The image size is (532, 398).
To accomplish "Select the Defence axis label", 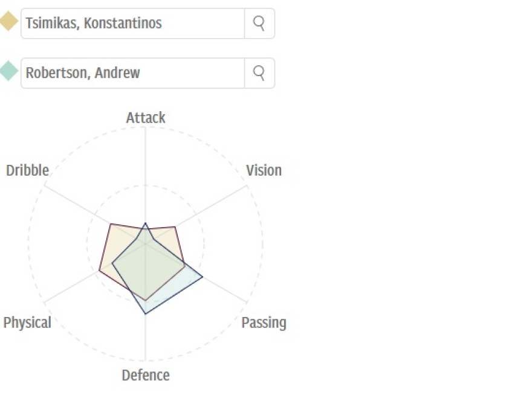I will tap(146, 375).
